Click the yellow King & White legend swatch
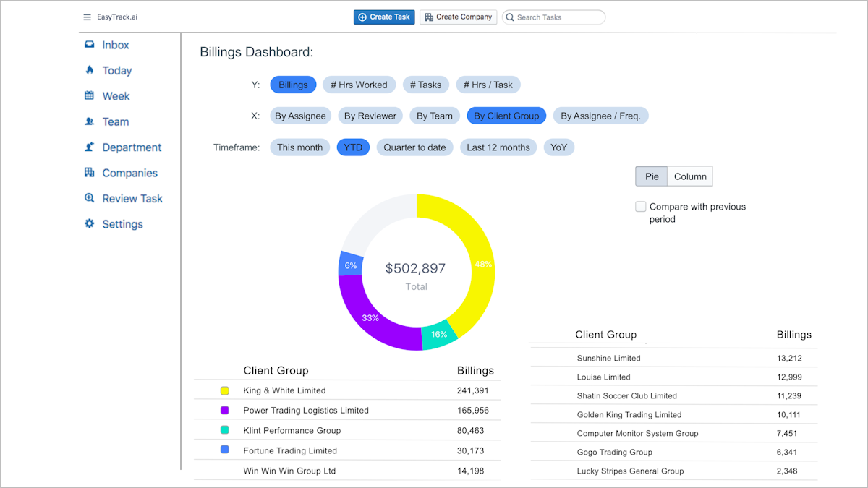This screenshot has width=868, height=488. click(x=225, y=390)
